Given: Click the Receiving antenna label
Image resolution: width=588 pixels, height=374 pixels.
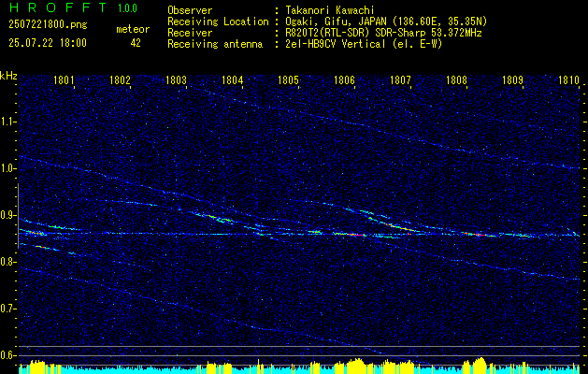Looking at the screenshot, I should pyautogui.click(x=215, y=44).
